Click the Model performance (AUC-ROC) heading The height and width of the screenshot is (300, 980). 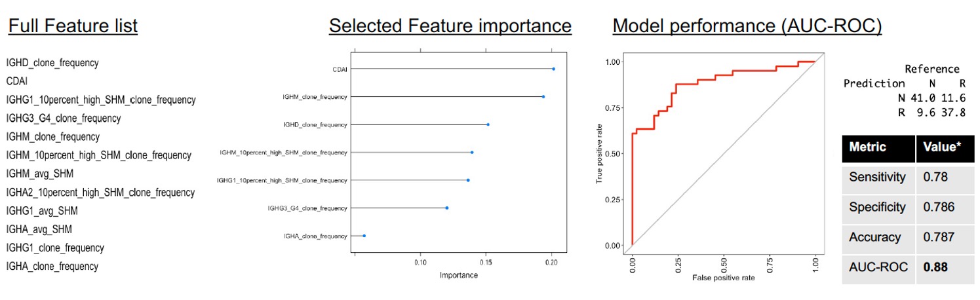tap(747, 27)
